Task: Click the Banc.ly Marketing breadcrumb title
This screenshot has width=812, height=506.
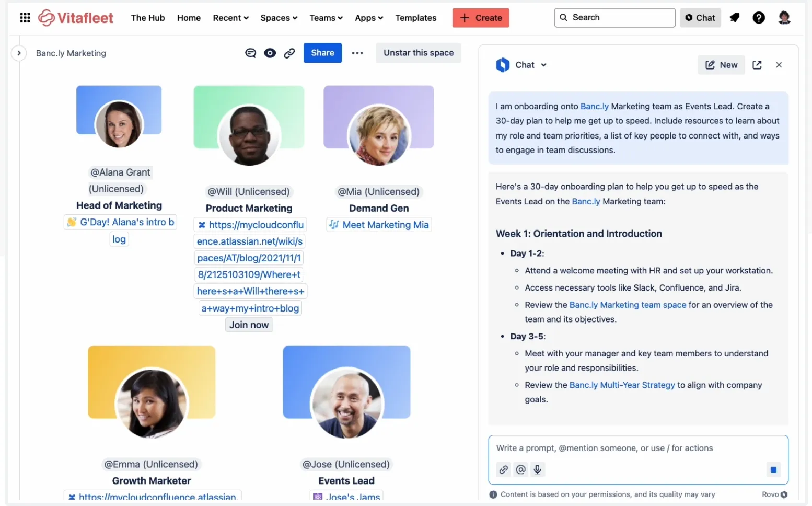Action: click(x=71, y=53)
